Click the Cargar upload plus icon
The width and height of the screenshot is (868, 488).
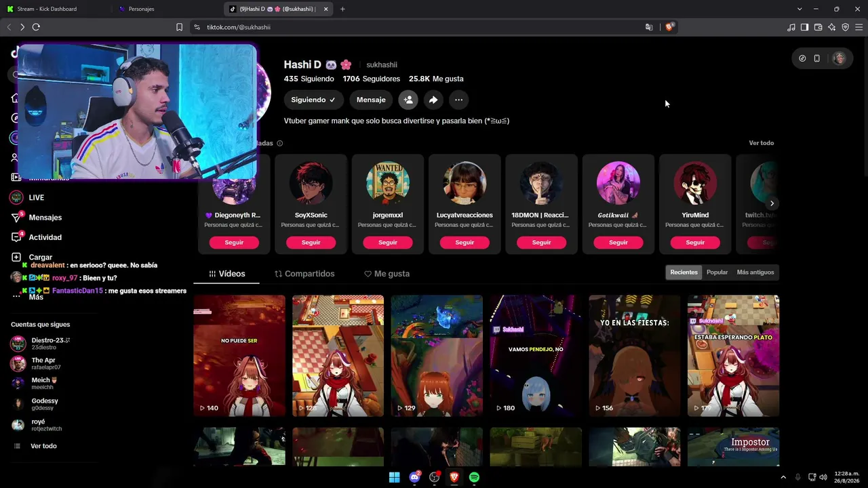click(x=16, y=258)
